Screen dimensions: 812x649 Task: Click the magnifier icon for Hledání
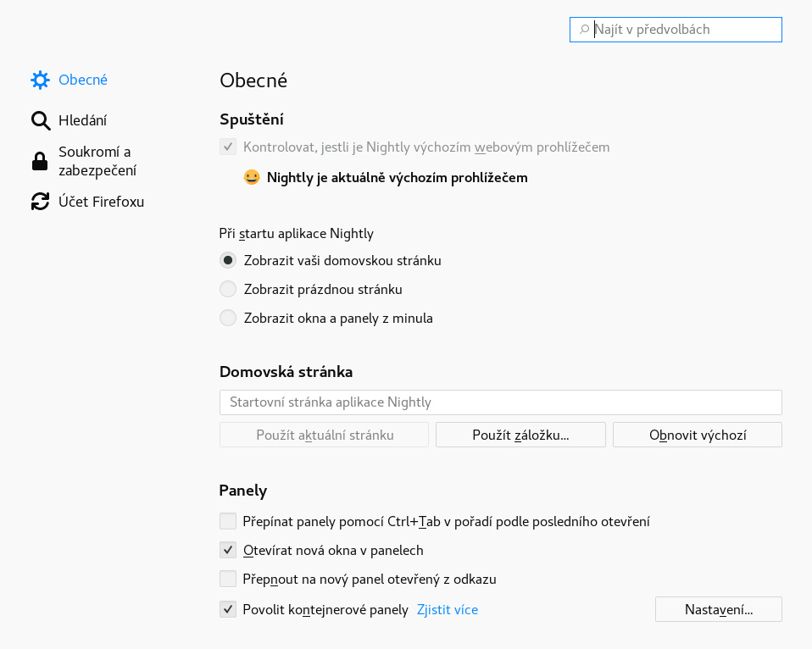(x=40, y=121)
